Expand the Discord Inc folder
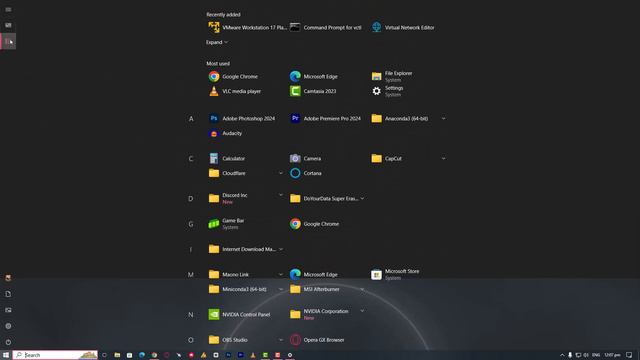Viewport: 640px width, 360px height. 280,195
